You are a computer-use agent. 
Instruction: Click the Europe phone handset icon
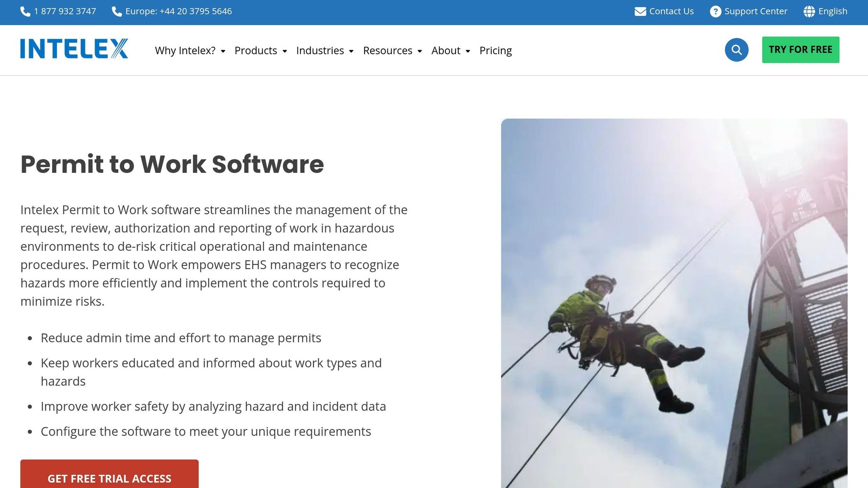[117, 11]
